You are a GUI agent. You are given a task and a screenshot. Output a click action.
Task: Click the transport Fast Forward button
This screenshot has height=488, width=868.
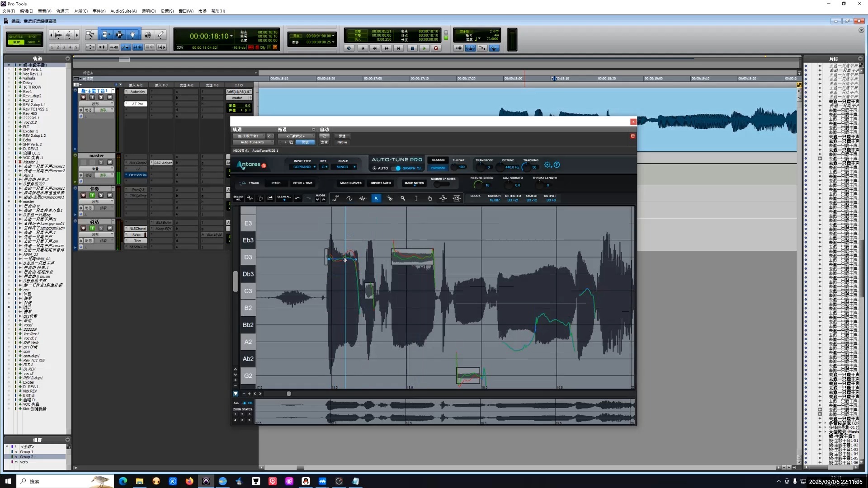pyautogui.click(x=387, y=48)
